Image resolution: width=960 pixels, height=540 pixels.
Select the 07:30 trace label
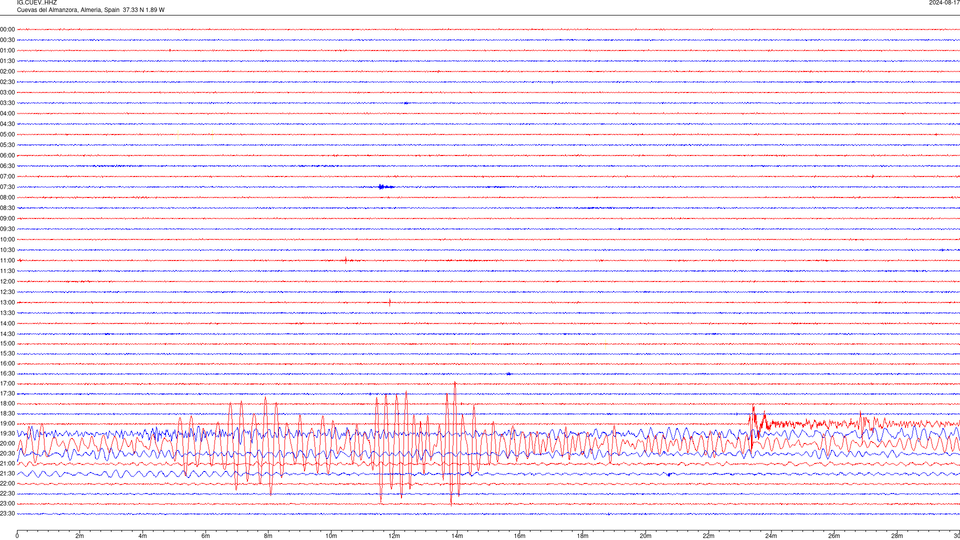point(7,187)
